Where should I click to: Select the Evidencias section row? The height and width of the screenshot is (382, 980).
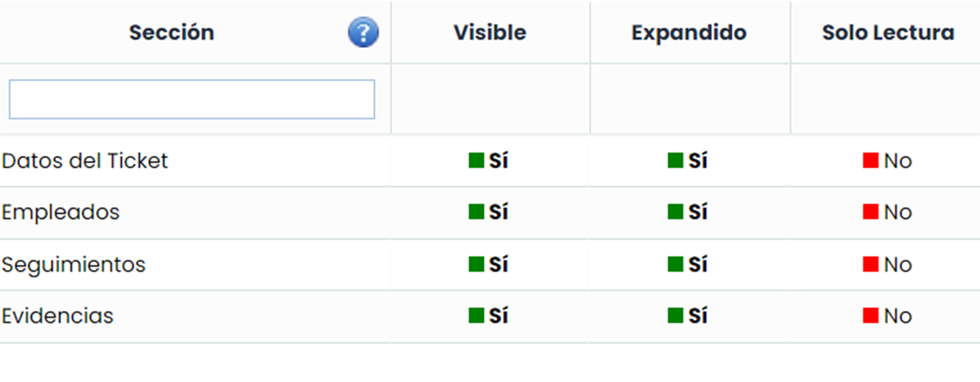click(57, 316)
